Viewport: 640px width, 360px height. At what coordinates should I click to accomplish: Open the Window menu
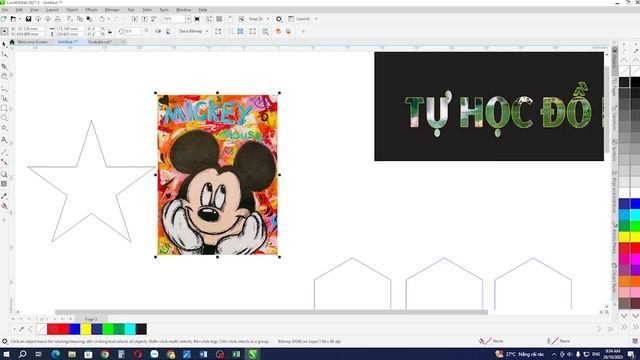click(x=183, y=9)
